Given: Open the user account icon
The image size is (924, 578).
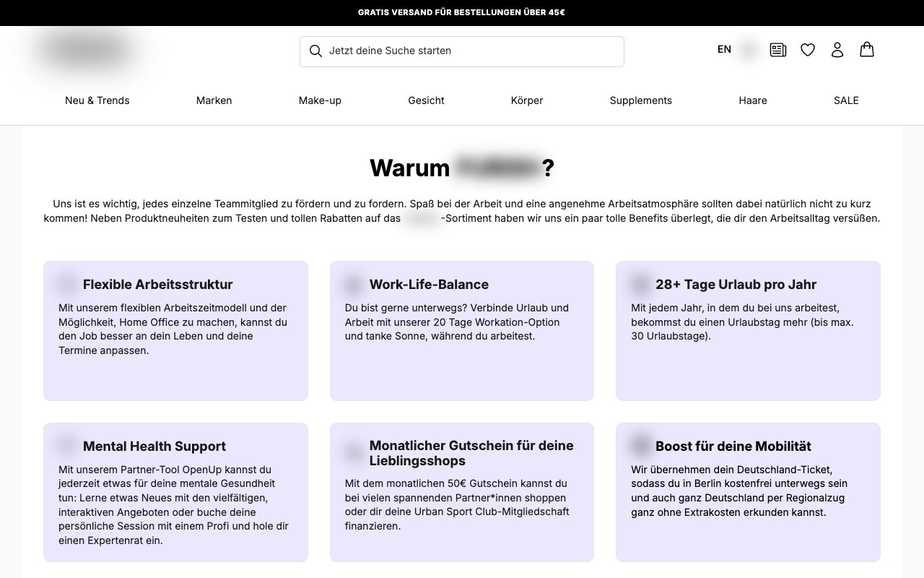Looking at the screenshot, I should tap(837, 50).
